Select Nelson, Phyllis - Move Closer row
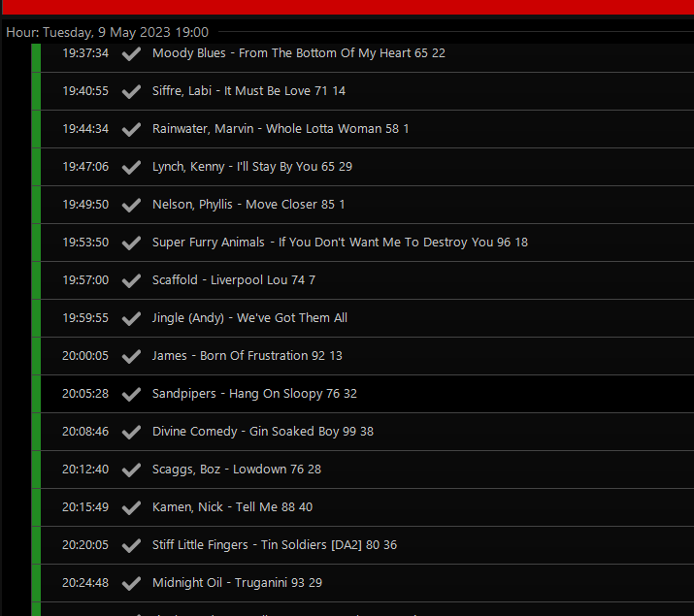 [363, 205]
